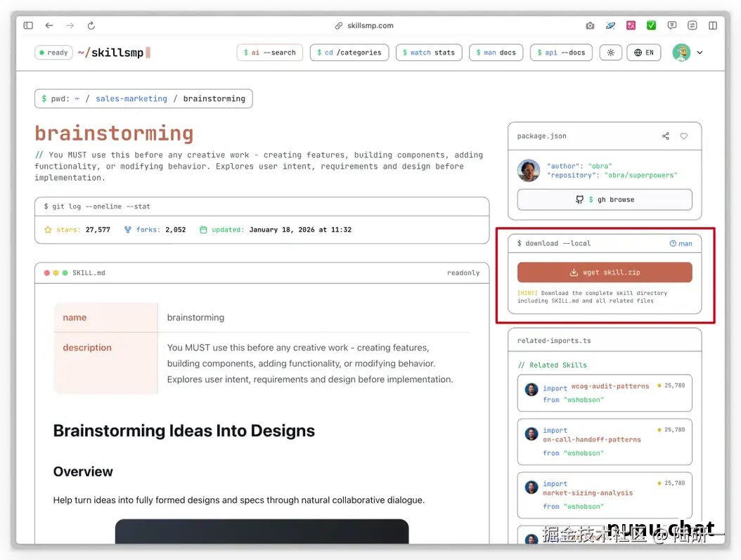Click the forks icon

(x=127, y=230)
